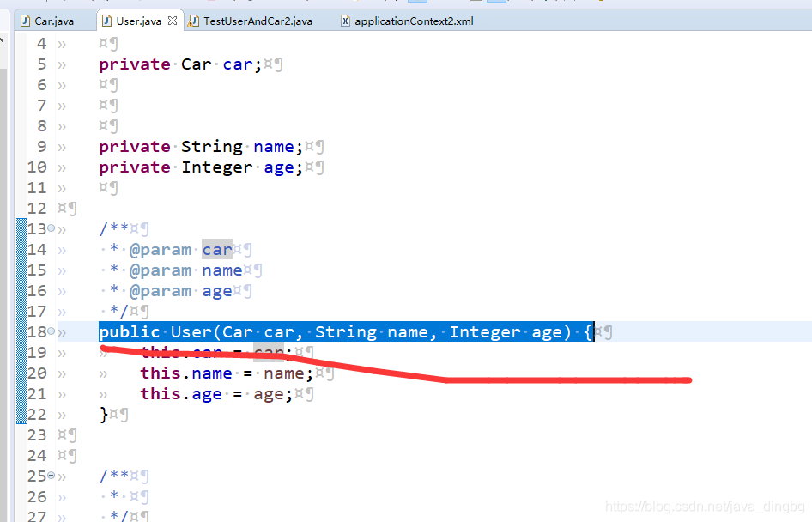This screenshot has height=522, width=812.
Task: Click 'name' in Javadoc line 15
Action: point(222,270)
